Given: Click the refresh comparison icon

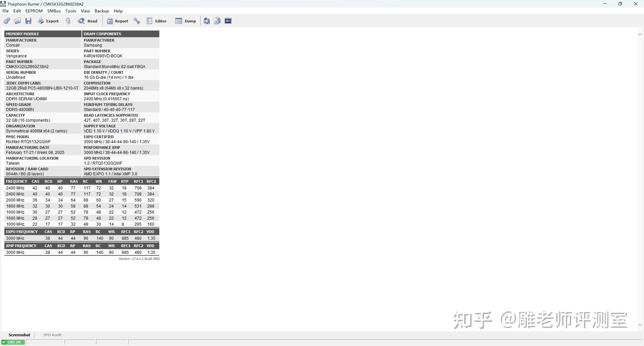Looking at the screenshot, I should point(207,20).
